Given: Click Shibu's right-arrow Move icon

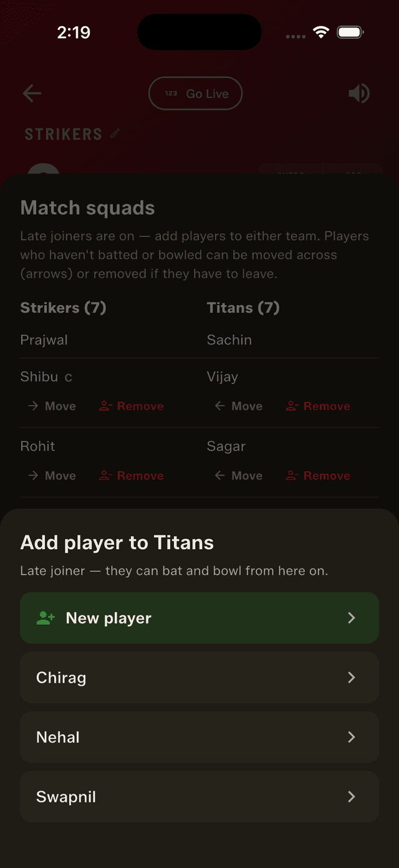Looking at the screenshot, I should [33, 406].
